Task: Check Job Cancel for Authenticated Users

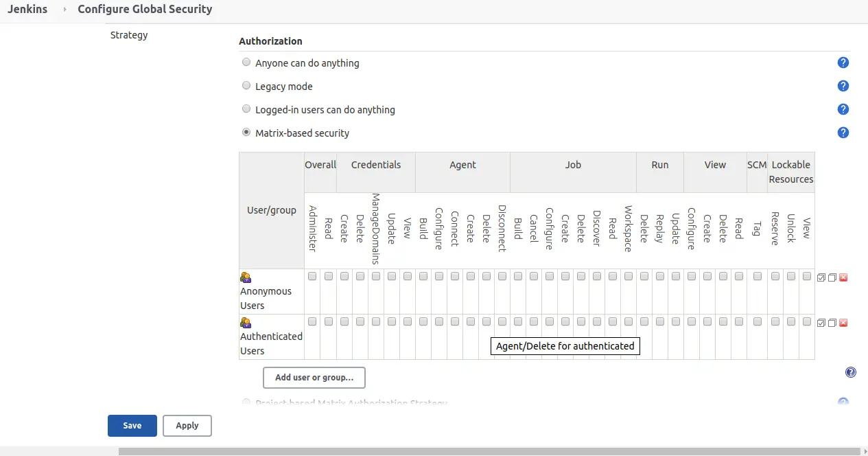Action: tap(534, 321)
